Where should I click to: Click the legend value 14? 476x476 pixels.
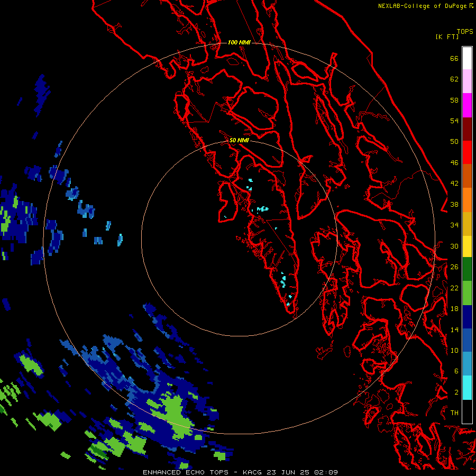click(x=454, y=329)
